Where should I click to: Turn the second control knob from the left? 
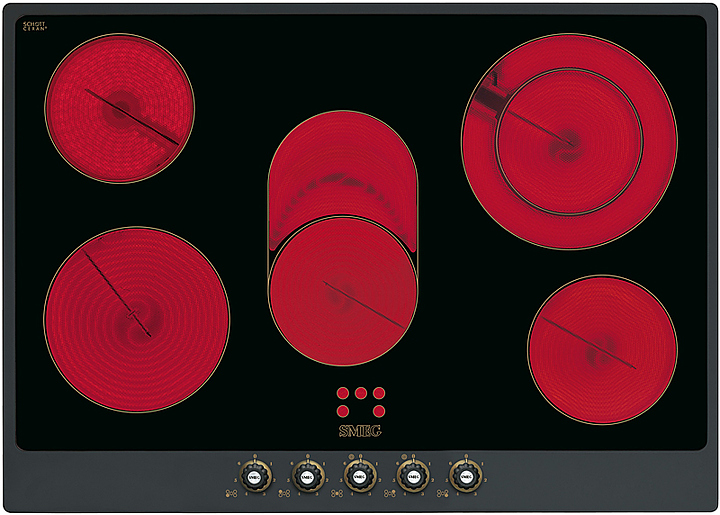(x=308, y=477)
